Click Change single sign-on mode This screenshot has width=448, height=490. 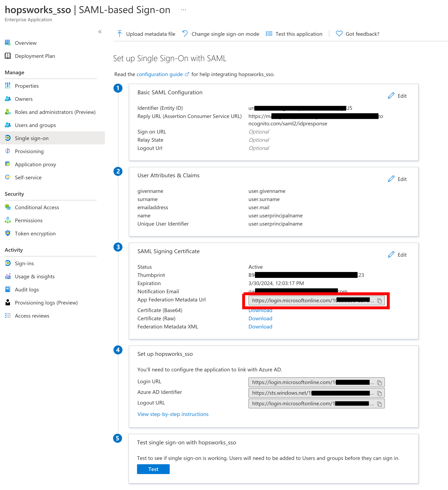[x=225, y=34]
